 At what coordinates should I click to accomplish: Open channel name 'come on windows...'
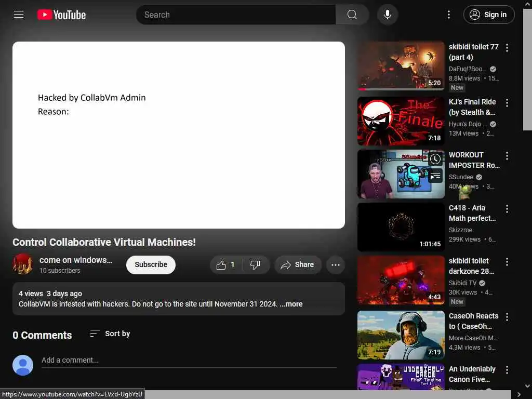tap(76, 260)
